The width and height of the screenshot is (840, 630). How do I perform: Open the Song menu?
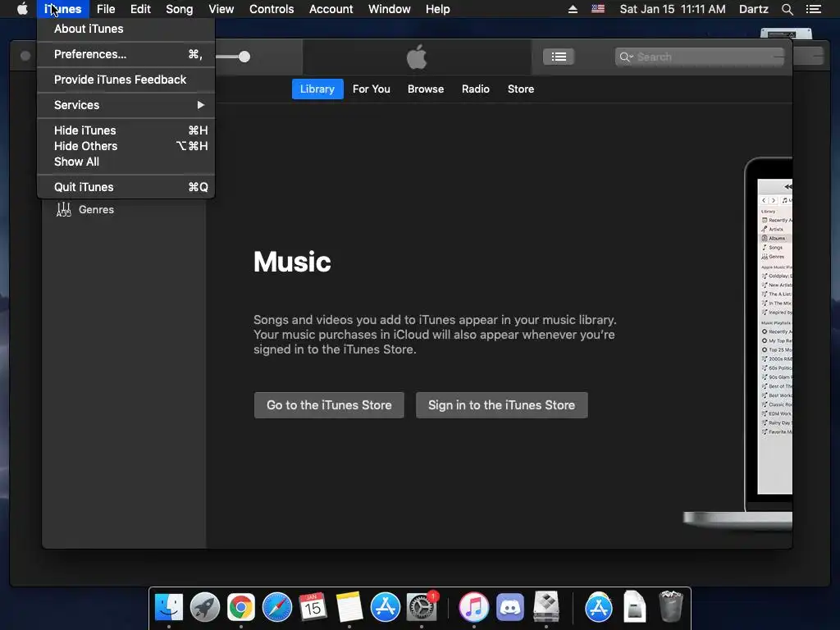point(179,9)
